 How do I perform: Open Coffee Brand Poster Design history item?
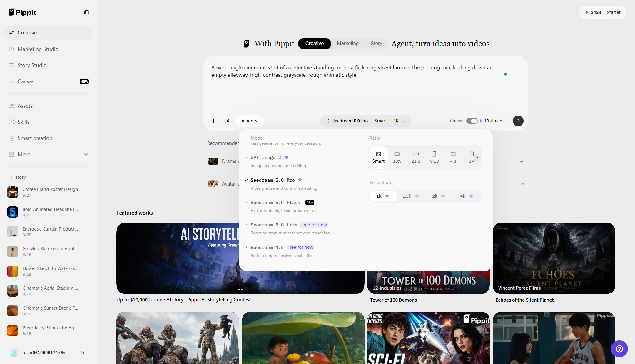coord(48,192)
